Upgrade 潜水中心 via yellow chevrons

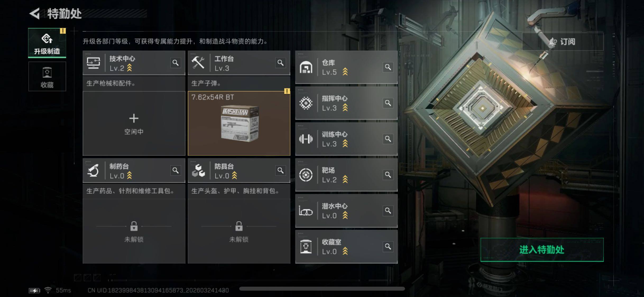[345, 215]
